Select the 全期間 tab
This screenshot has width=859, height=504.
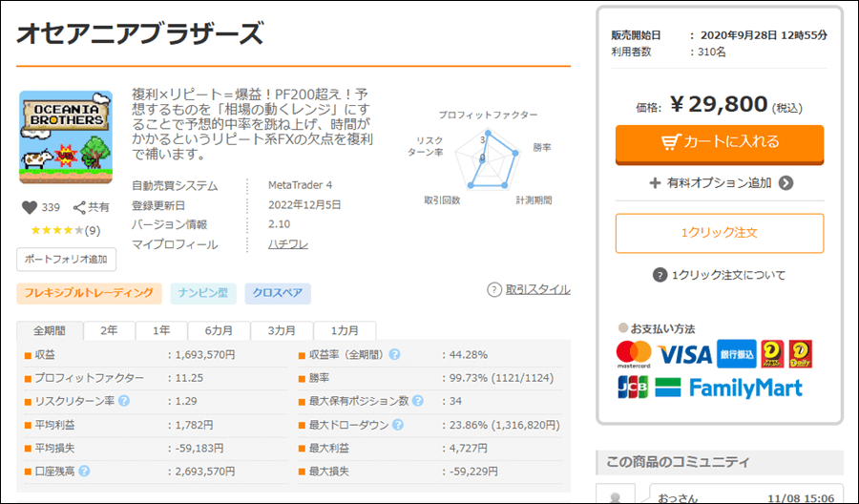[x=50, y=331]
